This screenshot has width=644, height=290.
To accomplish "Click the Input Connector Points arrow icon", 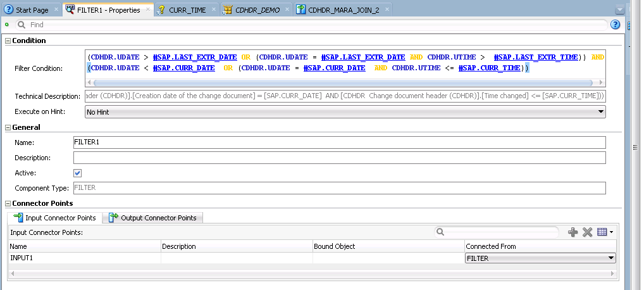I will pos(18,217).
